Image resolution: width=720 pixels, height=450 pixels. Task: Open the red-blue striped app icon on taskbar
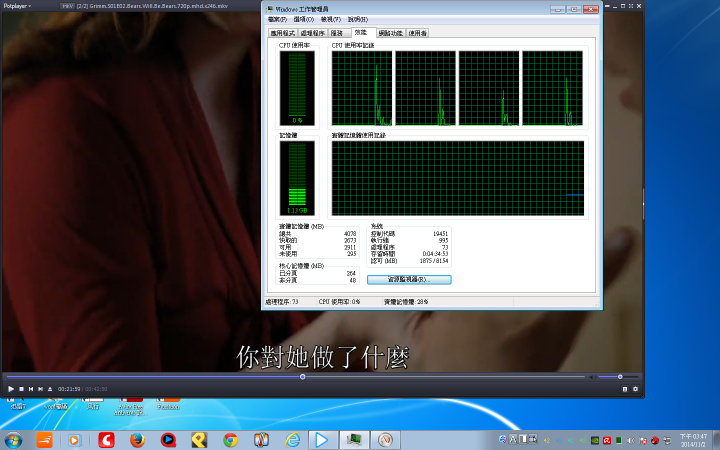point(261,440)
